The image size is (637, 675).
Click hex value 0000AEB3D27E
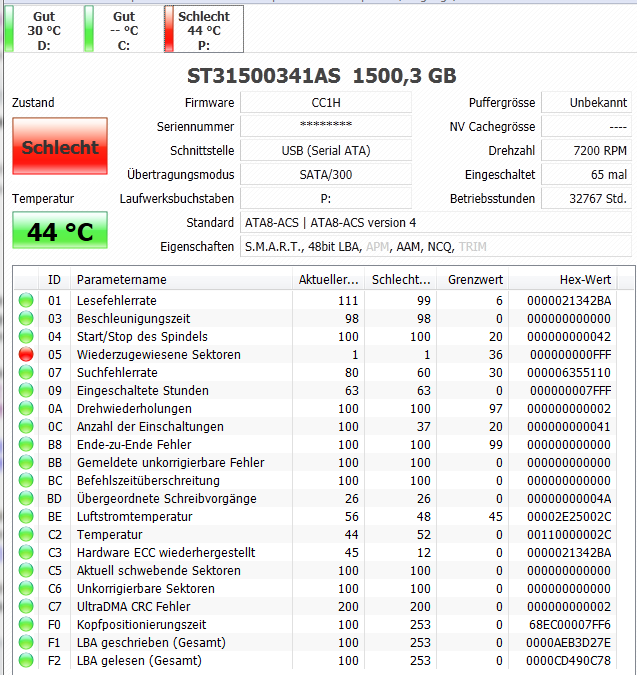click(x=568, y=643)
